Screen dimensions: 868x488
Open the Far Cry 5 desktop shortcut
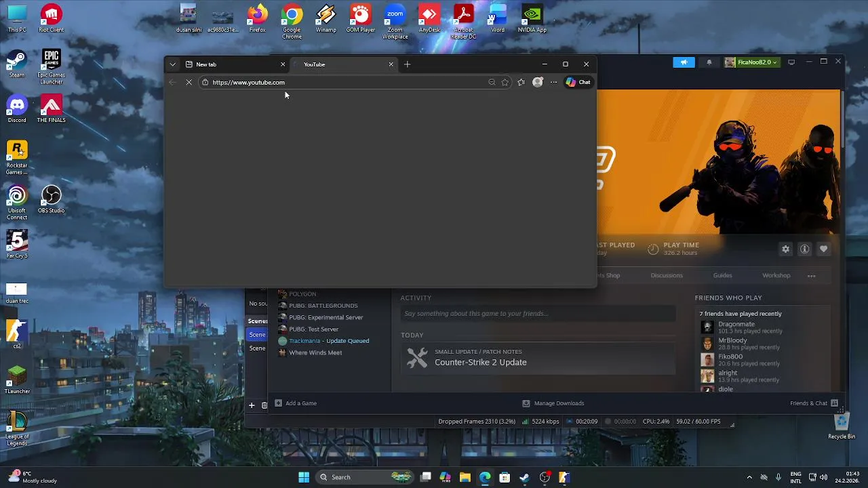tap(17, 245)
